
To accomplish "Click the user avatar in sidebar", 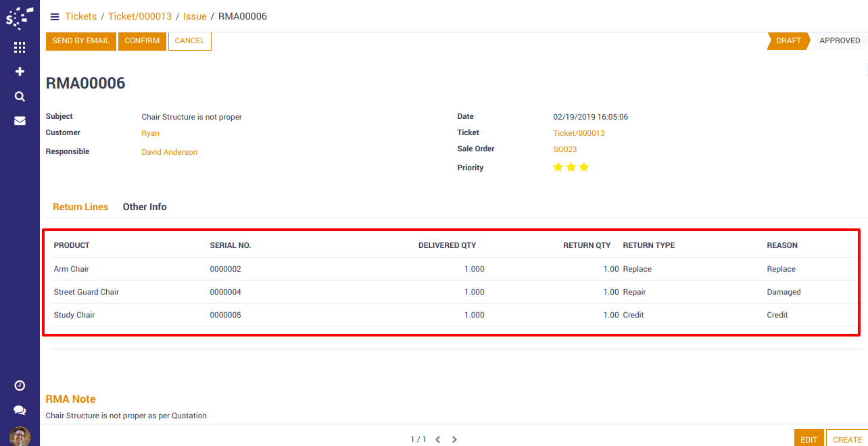I will point(20,436).
